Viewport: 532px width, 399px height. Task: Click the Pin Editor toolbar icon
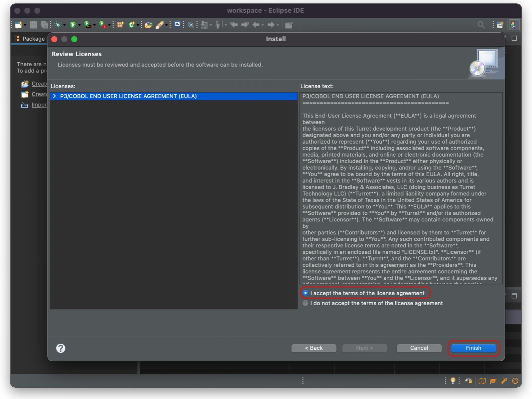(289, 25)
